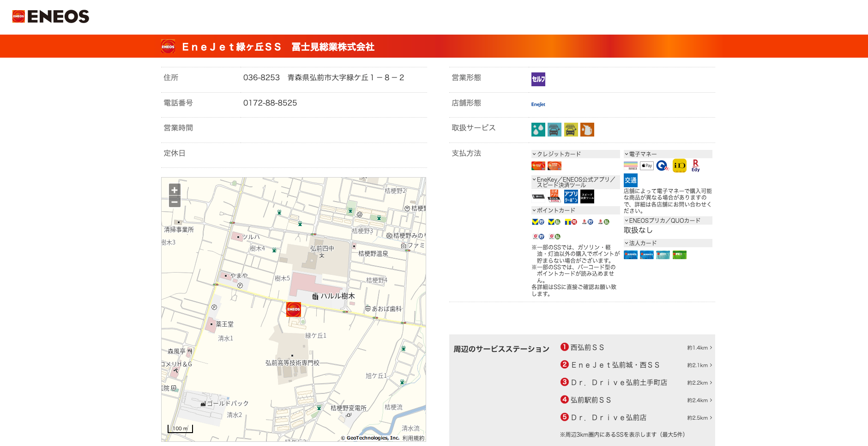868x446 pixels.
Task: Click the 桔梗野温泉 label on the map
Action: 373,254
